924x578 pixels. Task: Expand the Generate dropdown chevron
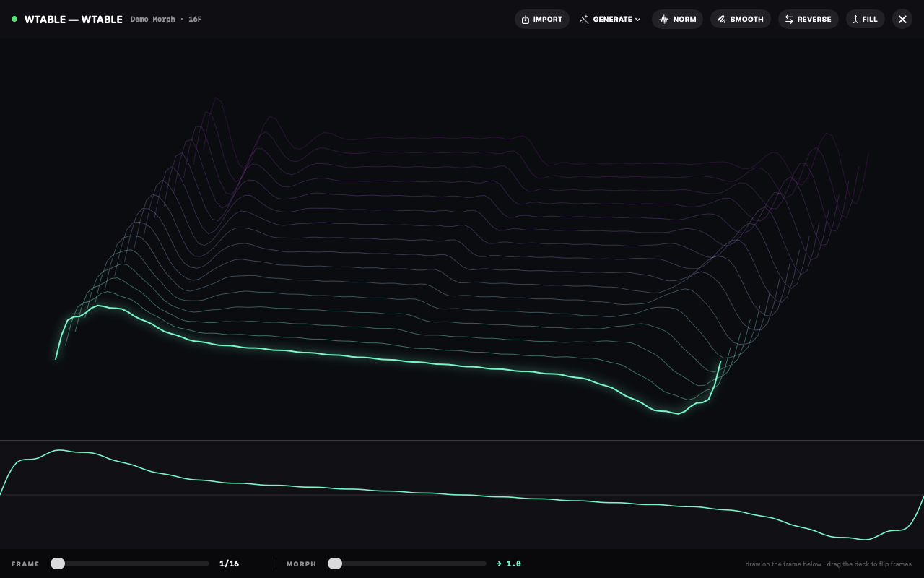[637, 20]
